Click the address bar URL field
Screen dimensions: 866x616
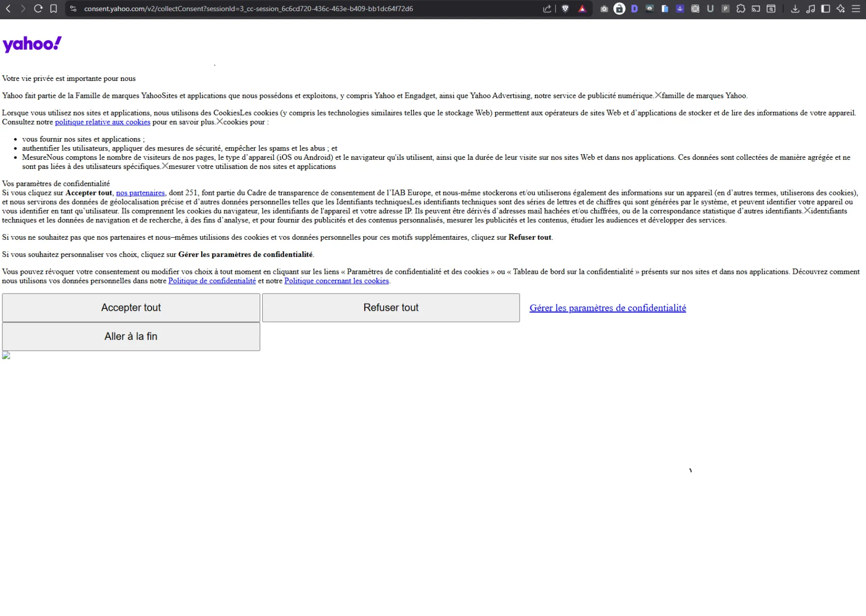(248, 9)
